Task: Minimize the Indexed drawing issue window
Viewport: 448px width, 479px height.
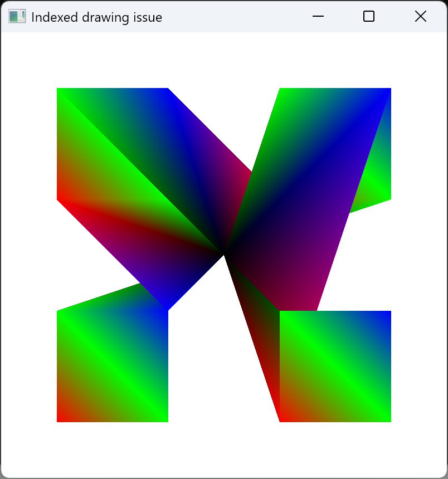Action: (318, 16)
